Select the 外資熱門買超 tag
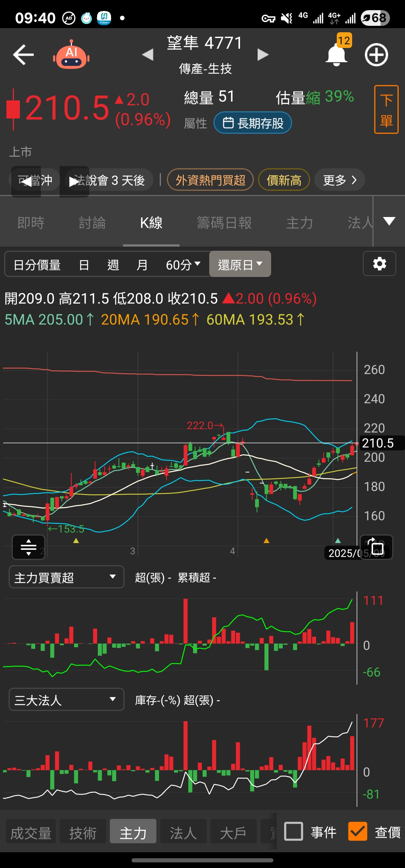The width and height of the screenshot is (405, 868). pyautogui.click(x=210, y=180)
